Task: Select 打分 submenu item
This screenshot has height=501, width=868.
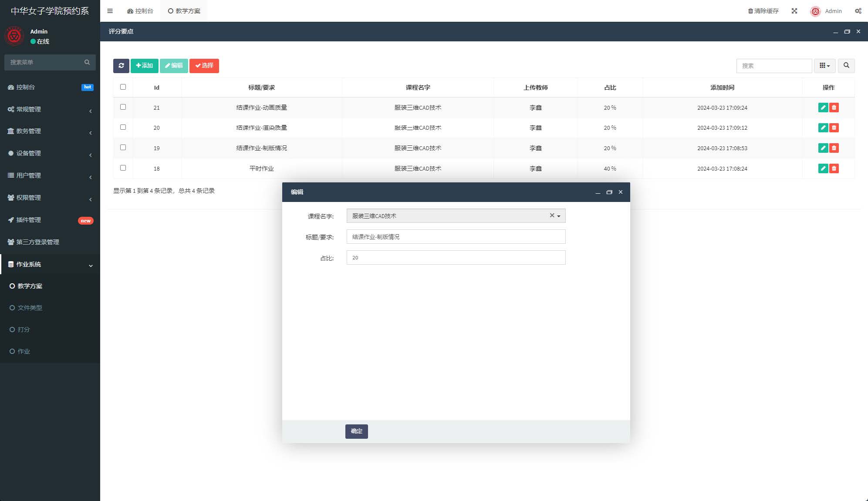Action: coord(50,330)
